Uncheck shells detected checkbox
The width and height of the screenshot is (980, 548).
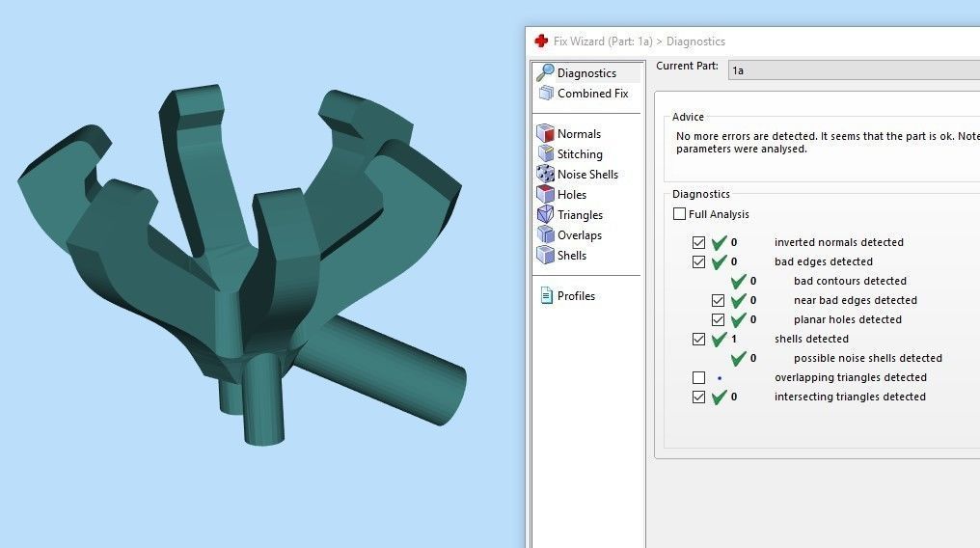(698, 340)
